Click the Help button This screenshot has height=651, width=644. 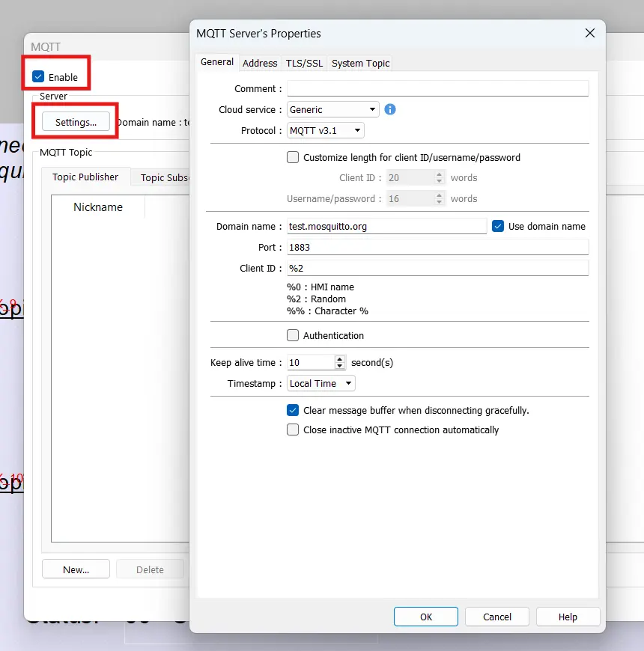click(567, 617)
